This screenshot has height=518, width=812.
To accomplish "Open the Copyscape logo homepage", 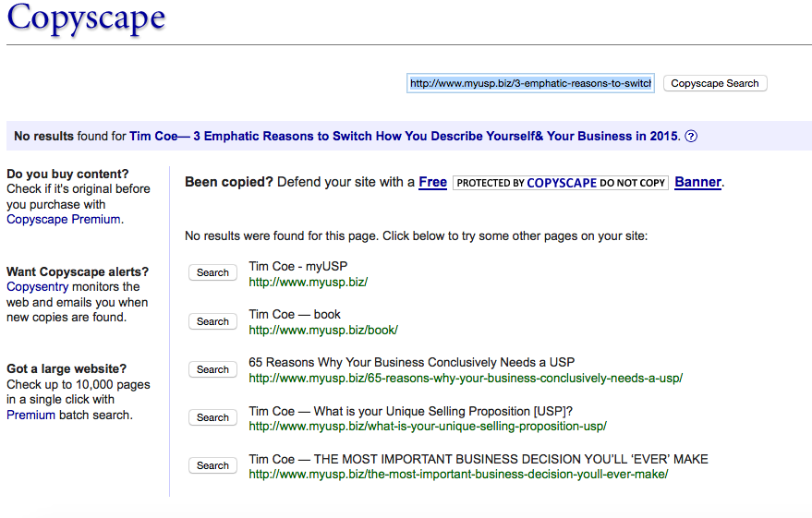I will (86, 18).
